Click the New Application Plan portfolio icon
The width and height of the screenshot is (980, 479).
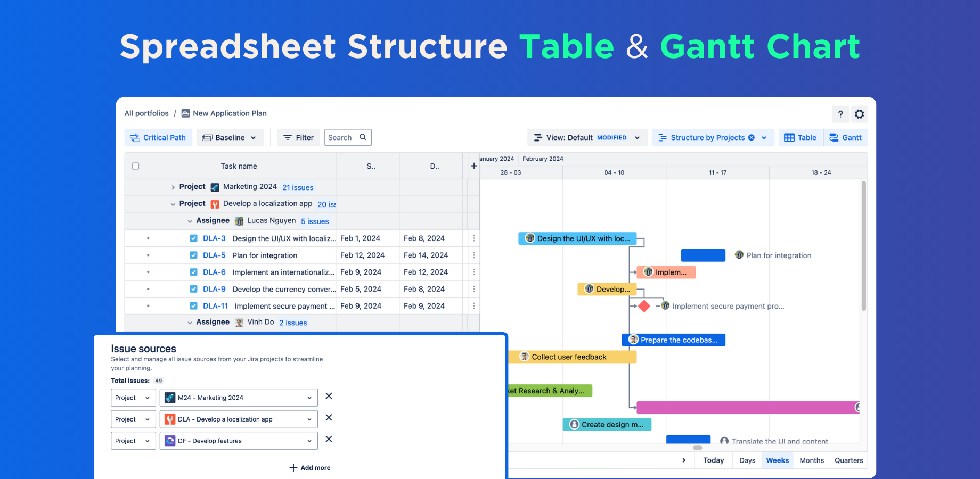[x=186, y=113]
